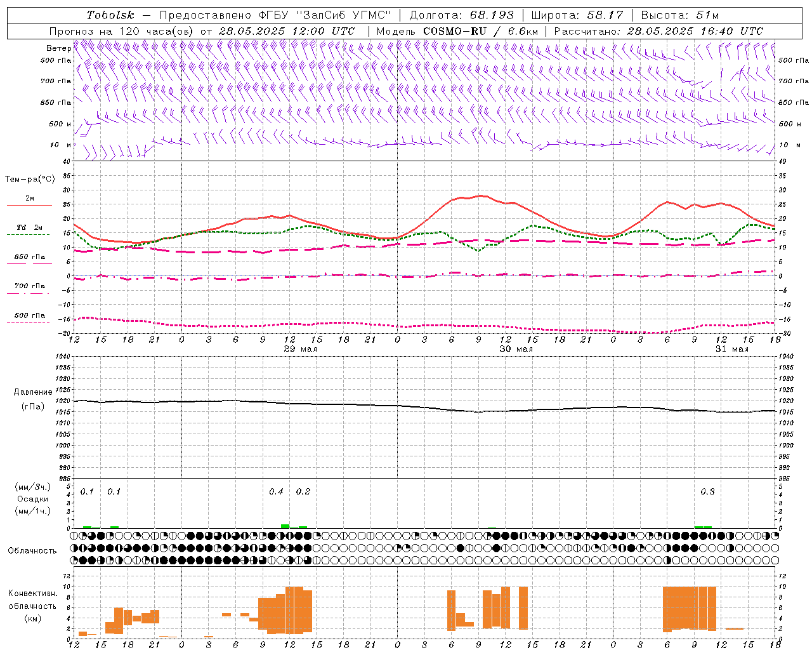Click the 31 мая date label
This screenshot has height=650, width=812.
[x=732, y=349]
